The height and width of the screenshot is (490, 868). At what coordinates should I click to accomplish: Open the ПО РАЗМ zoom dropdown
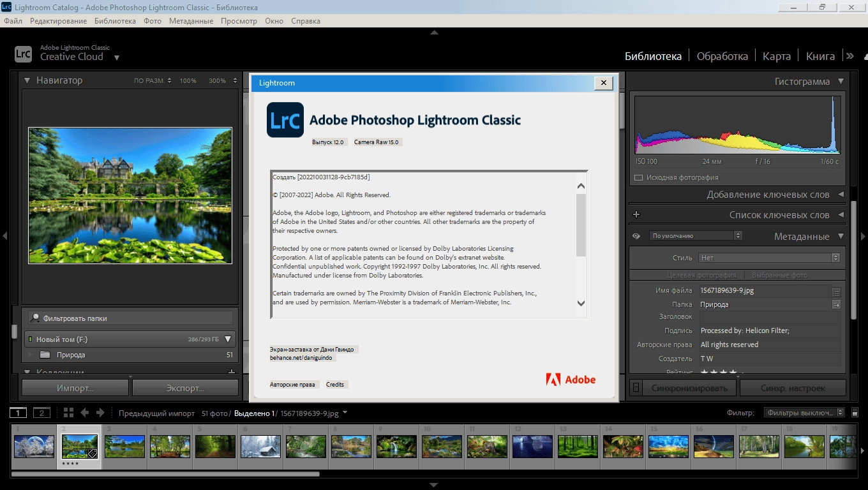point(153,81)
